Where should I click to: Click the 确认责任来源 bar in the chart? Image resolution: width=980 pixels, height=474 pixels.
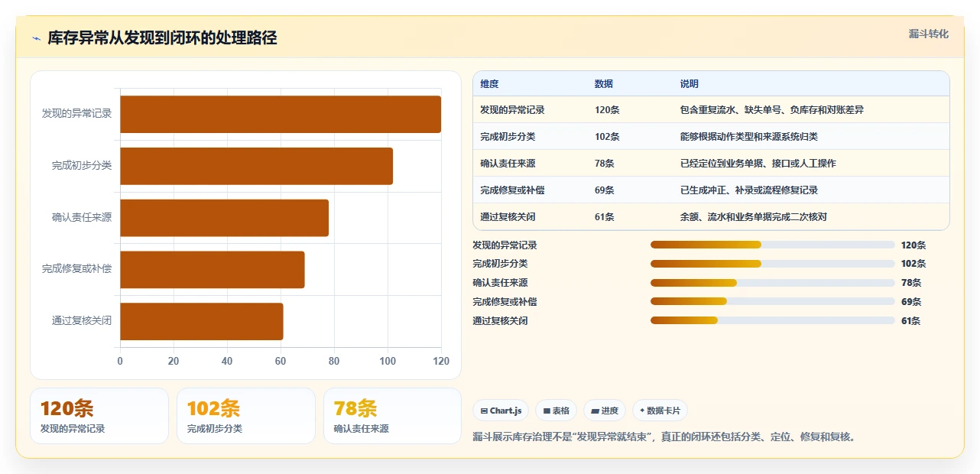coord(224,218)
